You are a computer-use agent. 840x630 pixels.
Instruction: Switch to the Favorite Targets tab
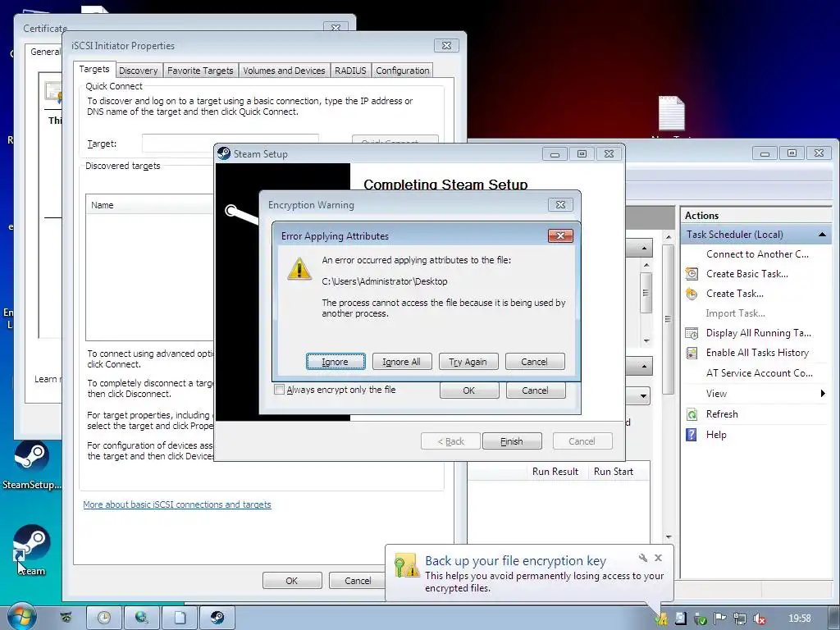click(x=200, y=71)
